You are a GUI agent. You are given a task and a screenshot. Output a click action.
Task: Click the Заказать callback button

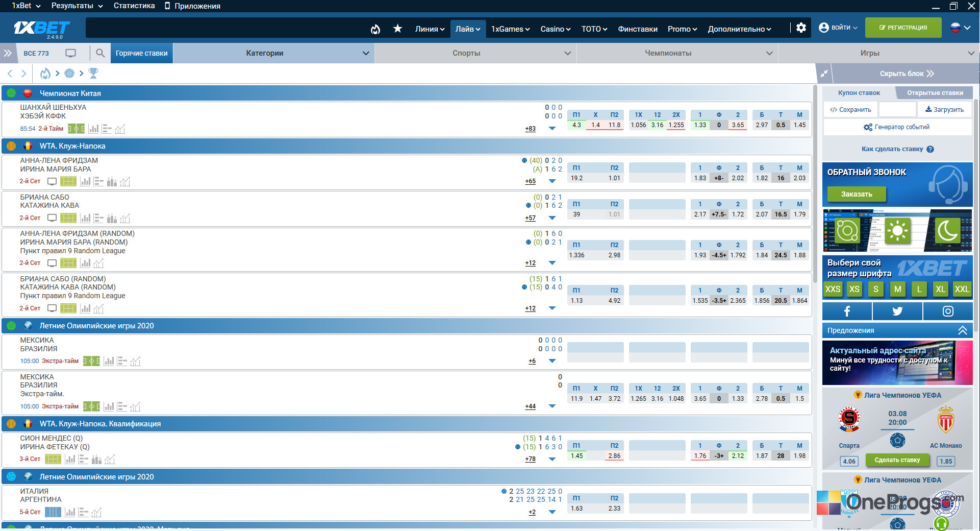point(857,194)
